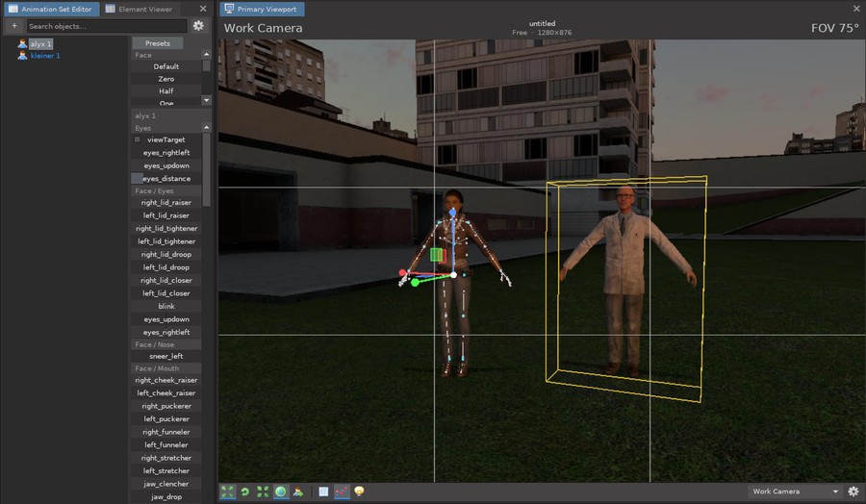Click the white gizmo center point

[x=453, y=274]
